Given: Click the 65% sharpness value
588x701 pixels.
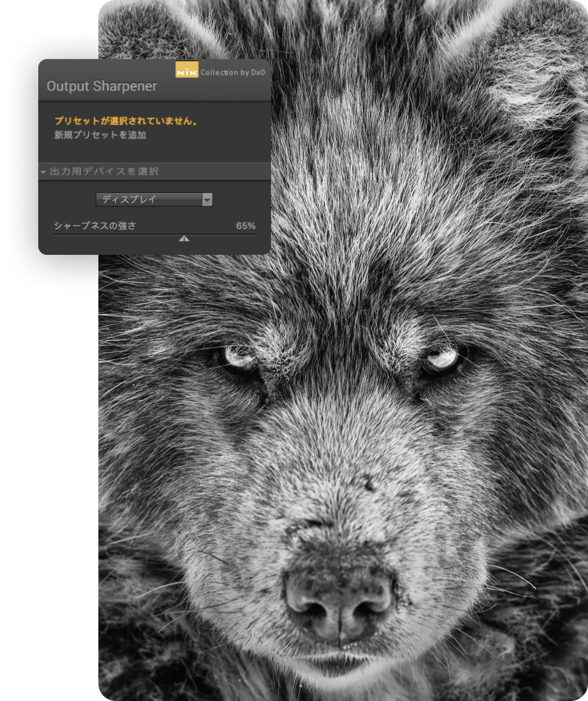Looking at the screenshot, I should coord(245,226).
